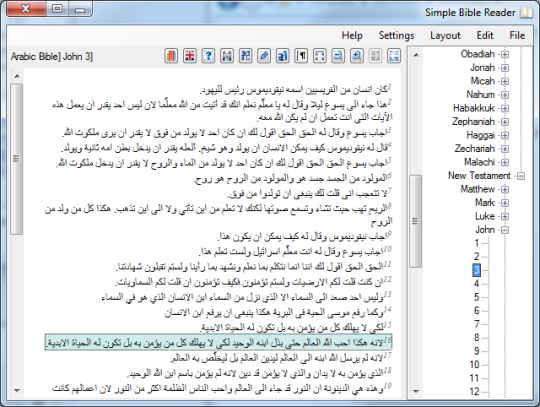
Task: Expand the Matthew book node
Action: [505, 189]
